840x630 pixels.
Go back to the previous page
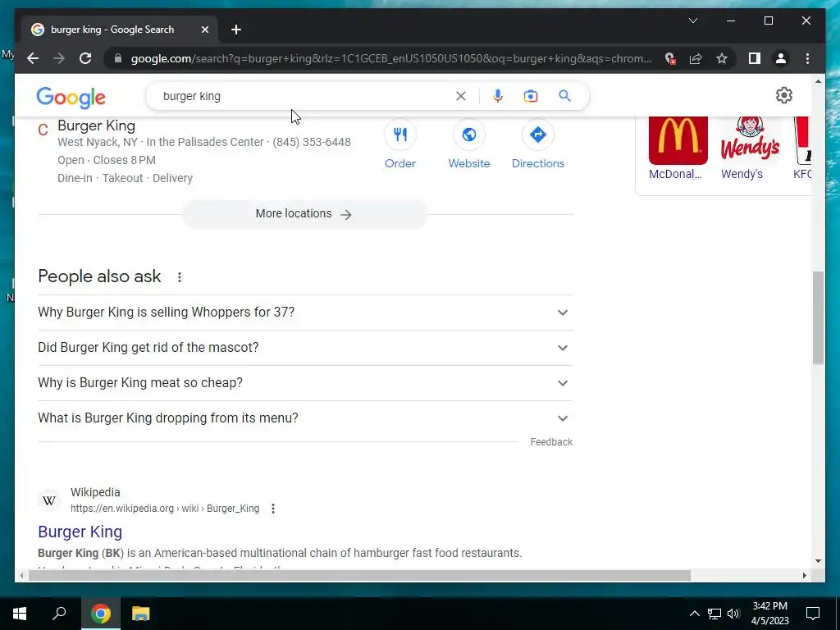click(33, 58)
